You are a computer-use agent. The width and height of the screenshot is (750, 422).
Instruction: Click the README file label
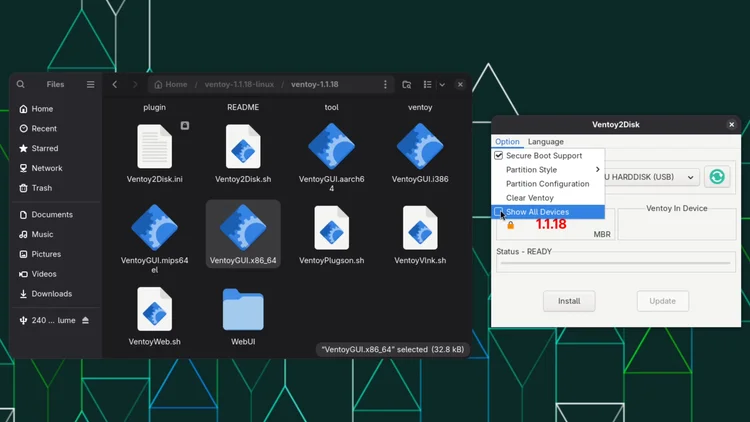point(243,107)
